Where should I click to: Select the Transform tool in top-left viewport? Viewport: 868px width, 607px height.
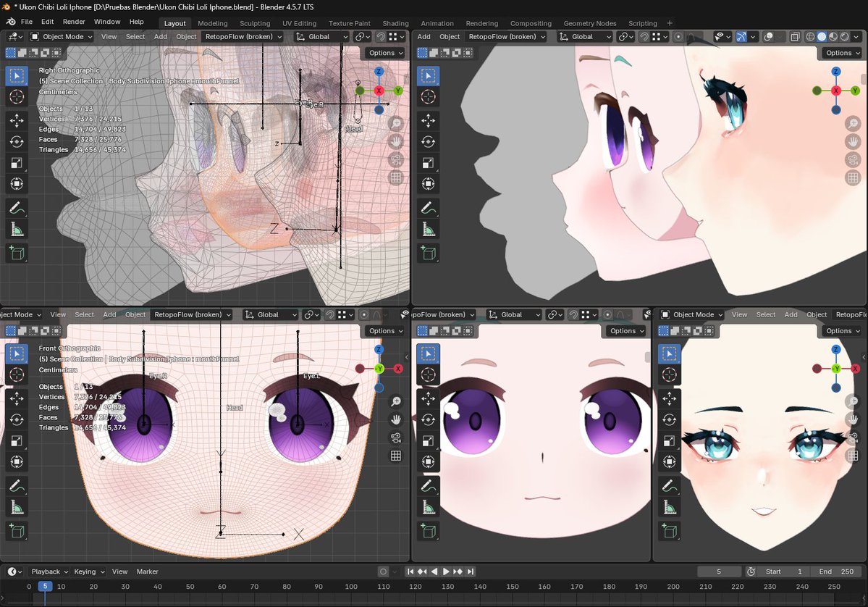pos(17,184)
